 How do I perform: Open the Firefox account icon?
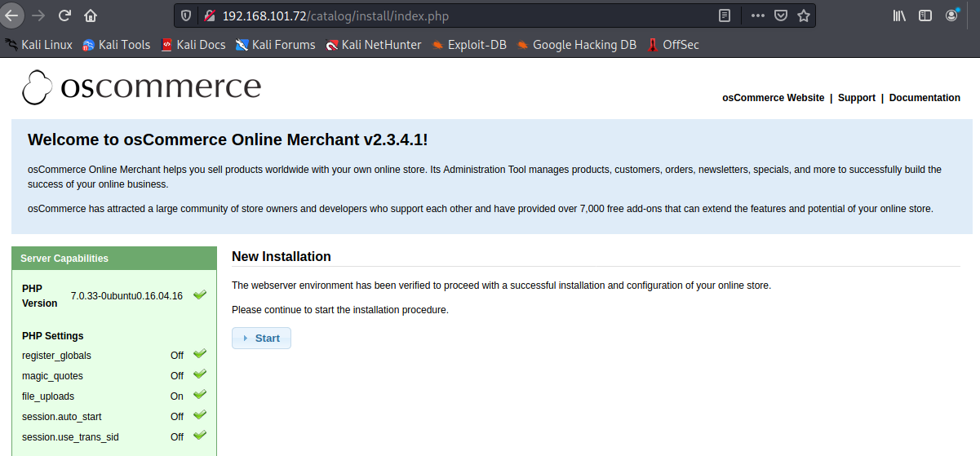pos(952,15)
